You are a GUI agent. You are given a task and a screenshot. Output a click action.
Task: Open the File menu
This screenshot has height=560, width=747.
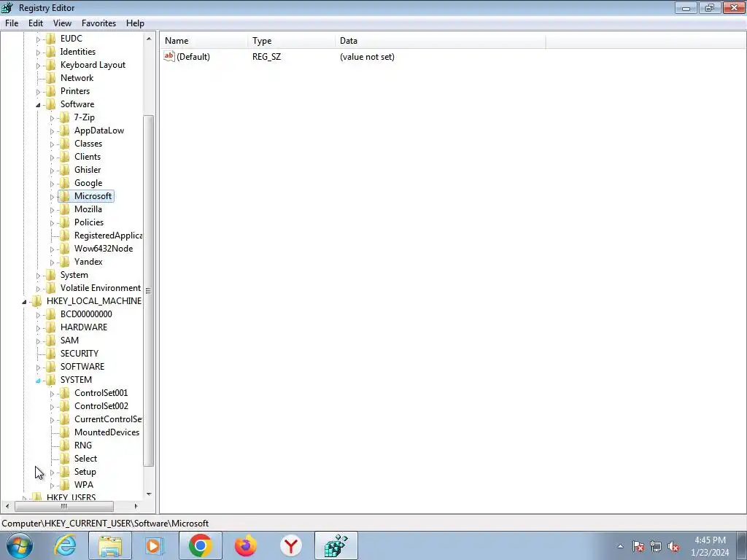pos(12,23)
